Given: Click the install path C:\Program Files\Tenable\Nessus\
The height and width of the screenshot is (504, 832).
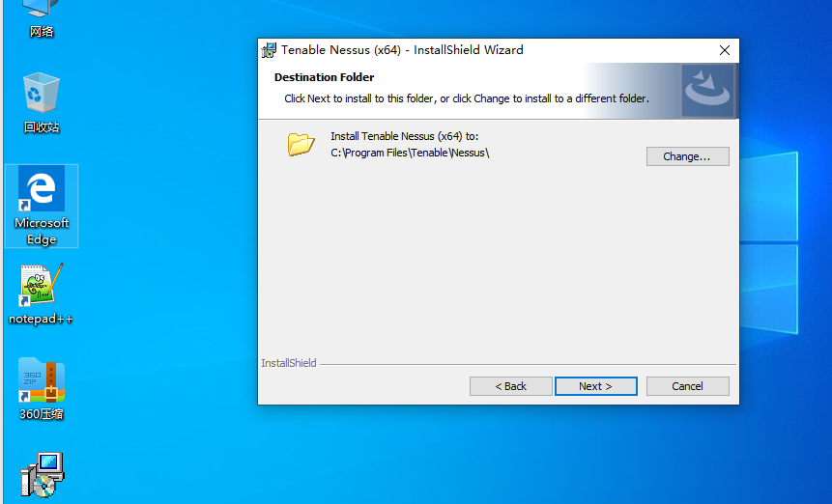Looking at the screenshot, I should (410, 153).
